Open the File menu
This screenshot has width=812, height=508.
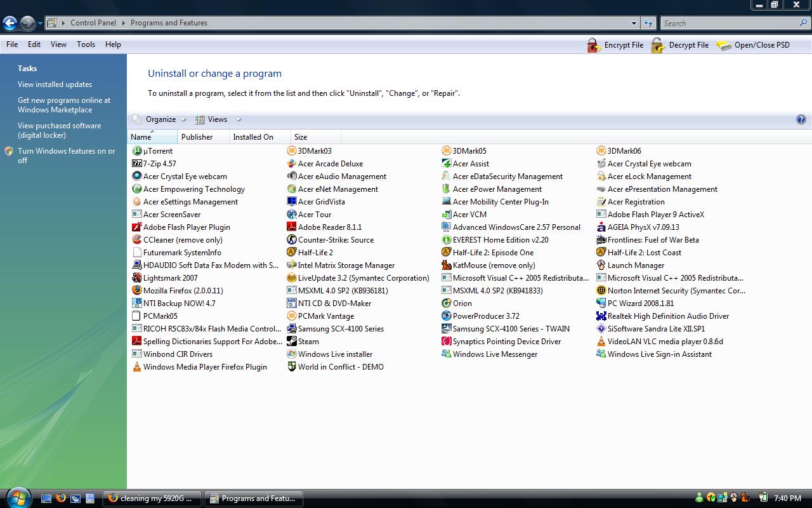[x=12, y=44]
